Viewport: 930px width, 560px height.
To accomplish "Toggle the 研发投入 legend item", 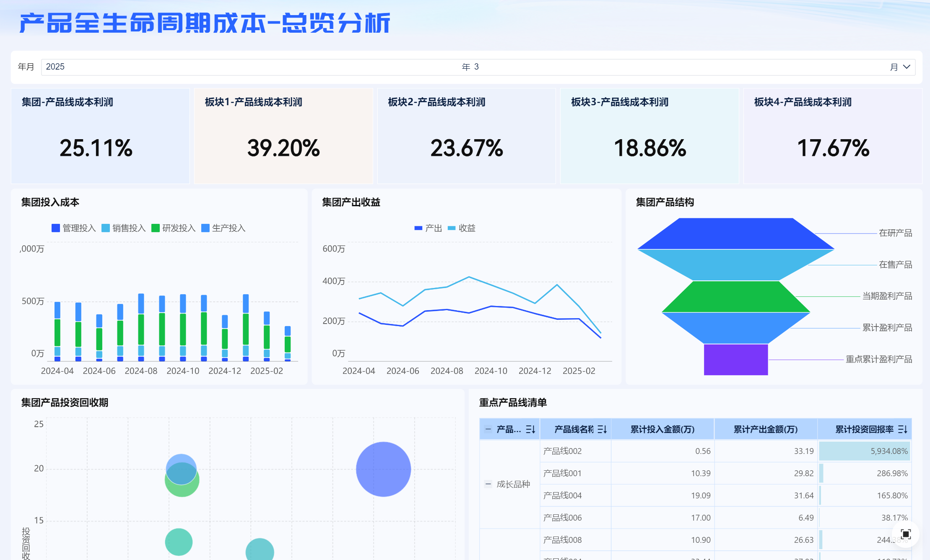I will (x=174, y=228).
